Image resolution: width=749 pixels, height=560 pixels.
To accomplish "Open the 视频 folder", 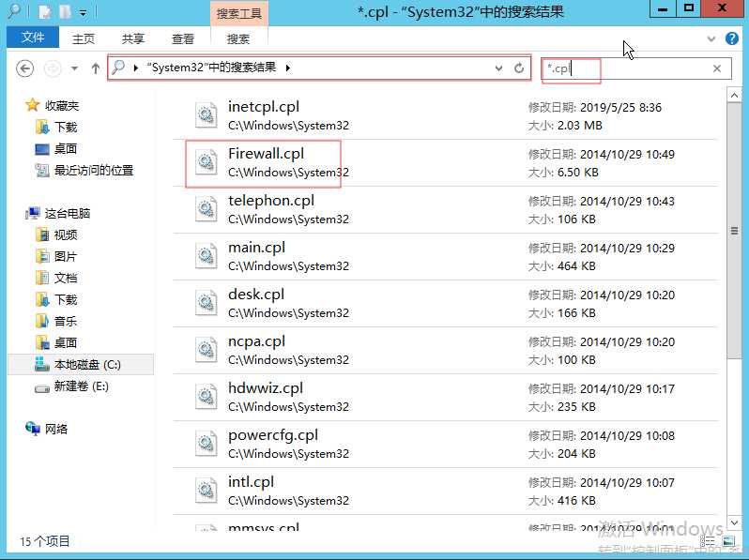I will coord(66,235).
